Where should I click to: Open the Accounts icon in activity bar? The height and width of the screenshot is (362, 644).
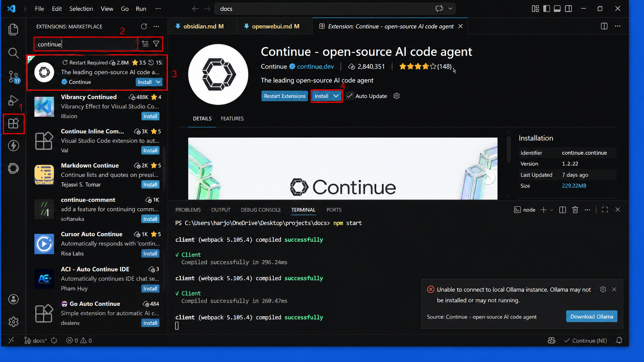coord(13,299)
